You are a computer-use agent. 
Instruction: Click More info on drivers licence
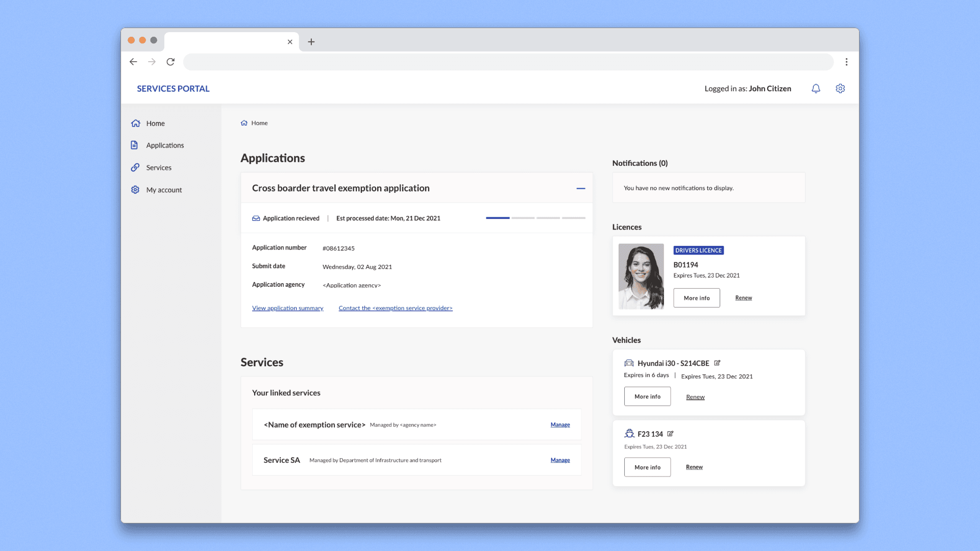tap(696, 298)
